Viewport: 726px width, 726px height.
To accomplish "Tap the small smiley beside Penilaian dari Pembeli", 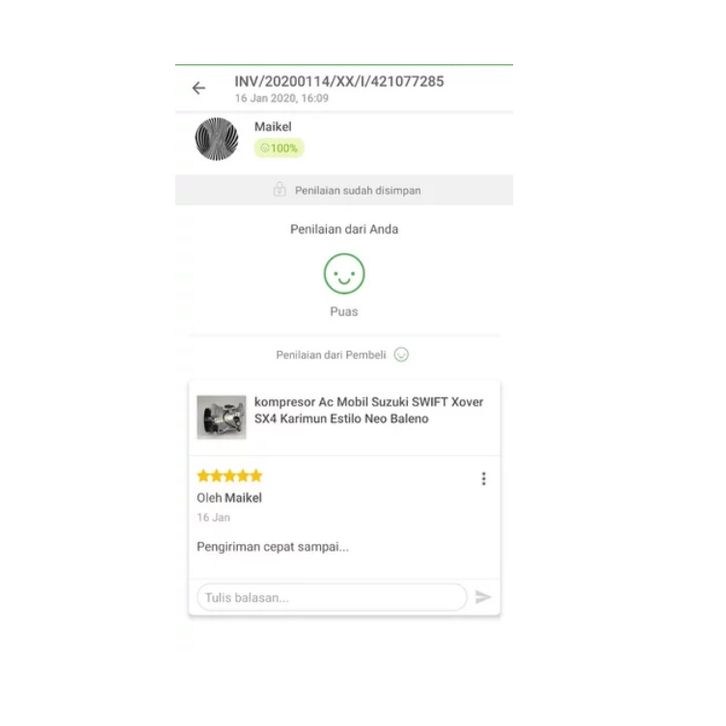I will tap(401, 355).
